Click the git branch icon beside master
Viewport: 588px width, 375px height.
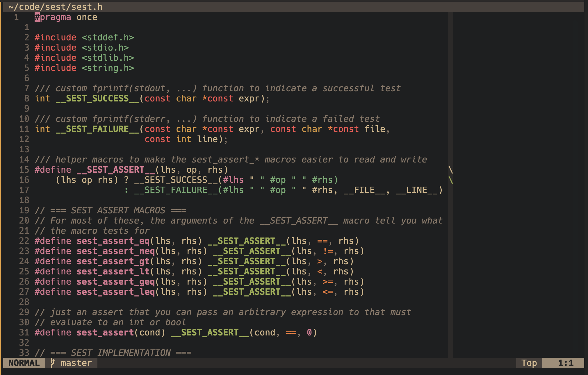point(53,363)
